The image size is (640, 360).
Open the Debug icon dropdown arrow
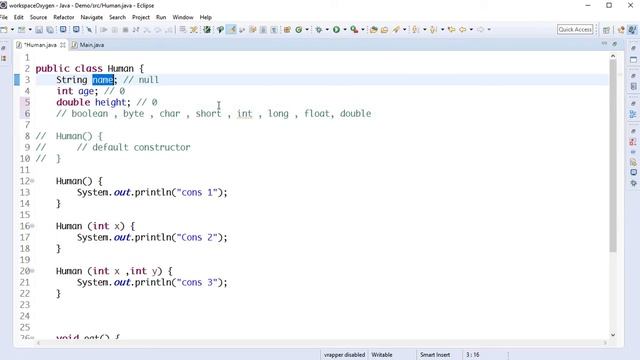pos(327,29)
